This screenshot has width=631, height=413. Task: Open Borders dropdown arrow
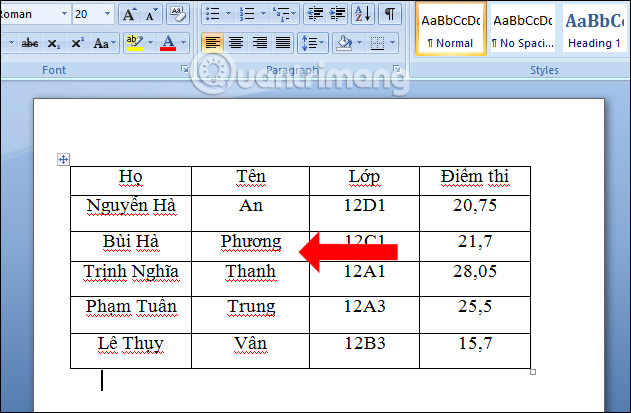[393, 43]
